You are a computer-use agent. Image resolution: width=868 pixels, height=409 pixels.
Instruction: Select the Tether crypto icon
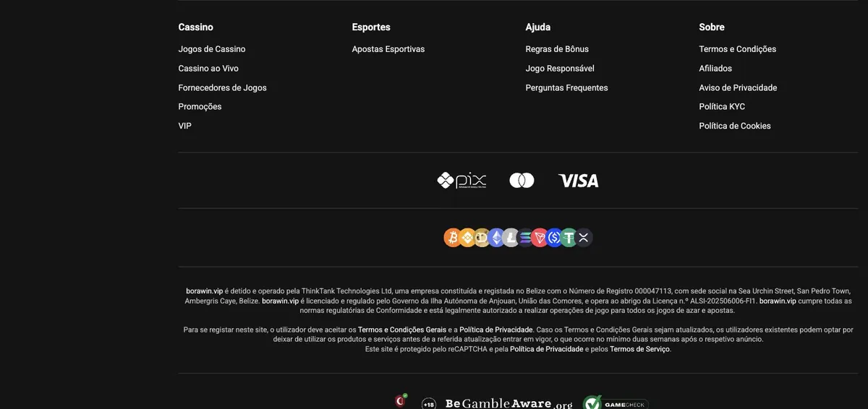(x=569, y=238)
